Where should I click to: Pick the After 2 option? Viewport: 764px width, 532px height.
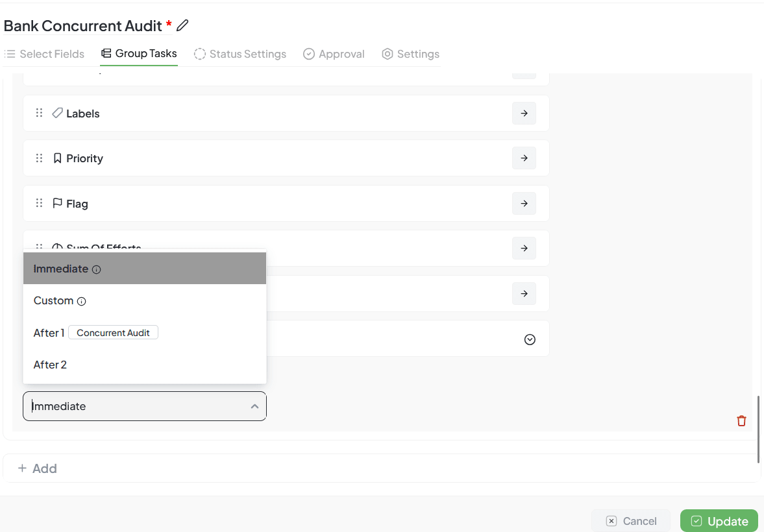(x=51, y=365)
